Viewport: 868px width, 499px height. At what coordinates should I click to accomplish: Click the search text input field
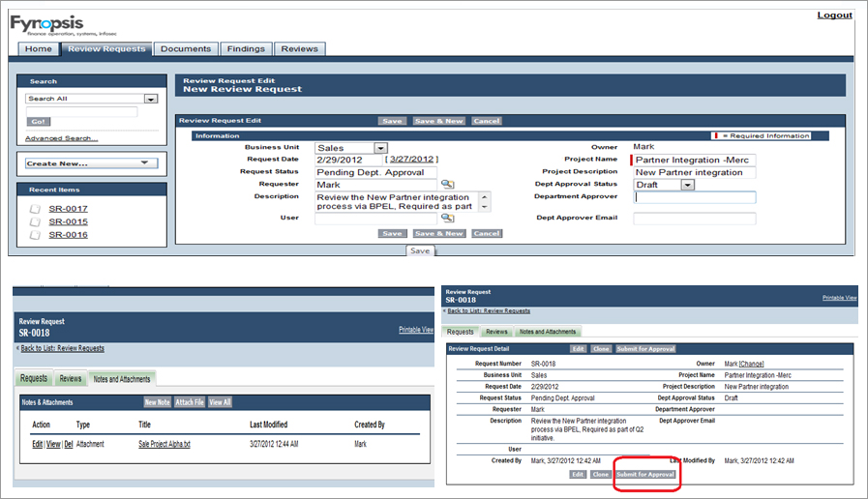(x=81, y=112)
